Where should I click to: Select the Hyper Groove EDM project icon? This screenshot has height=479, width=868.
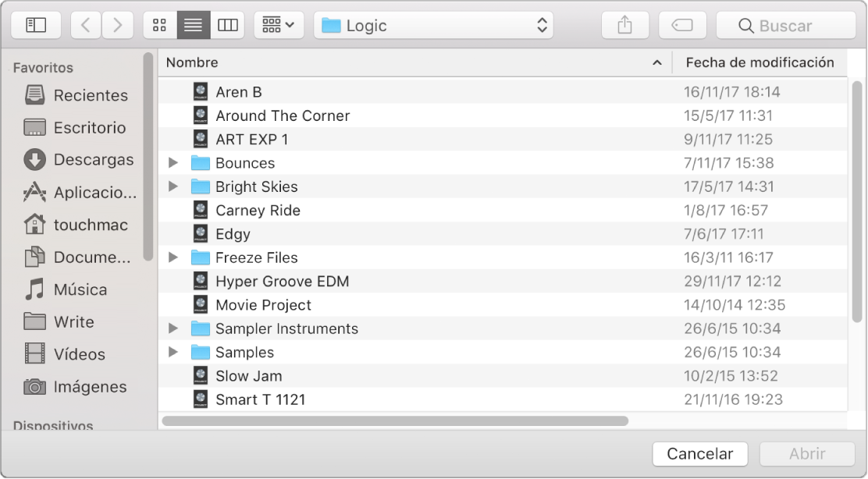201,281
